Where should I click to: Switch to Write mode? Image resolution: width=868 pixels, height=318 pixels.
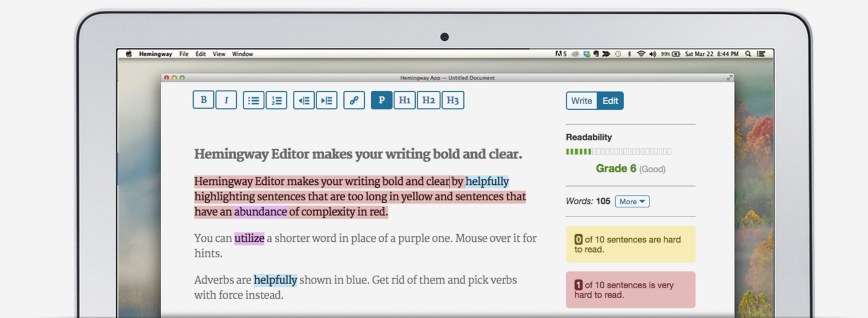[581, 100]
